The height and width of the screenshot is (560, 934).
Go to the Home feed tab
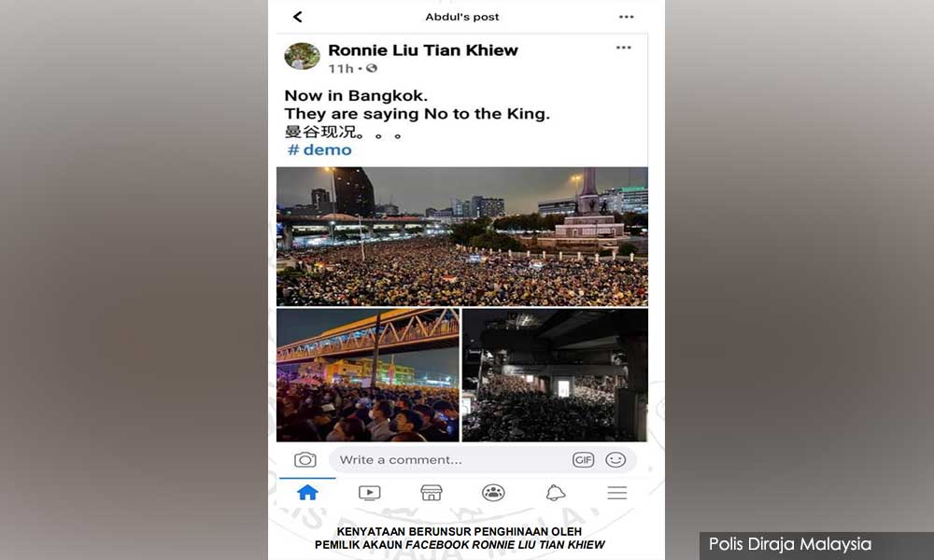307,492
